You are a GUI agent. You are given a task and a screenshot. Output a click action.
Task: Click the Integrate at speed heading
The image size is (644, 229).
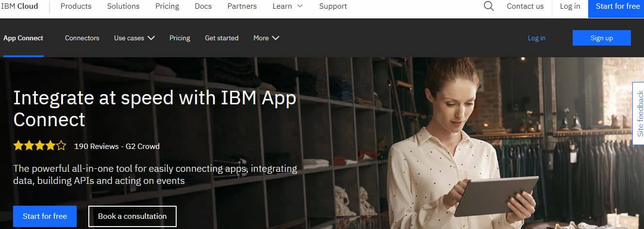(x=155, y=108)
